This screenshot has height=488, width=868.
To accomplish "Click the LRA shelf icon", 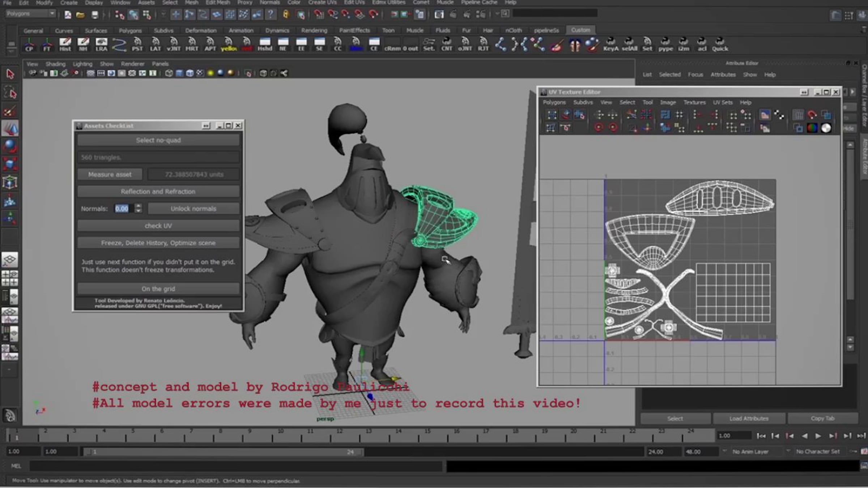I will tap(101, 44).
